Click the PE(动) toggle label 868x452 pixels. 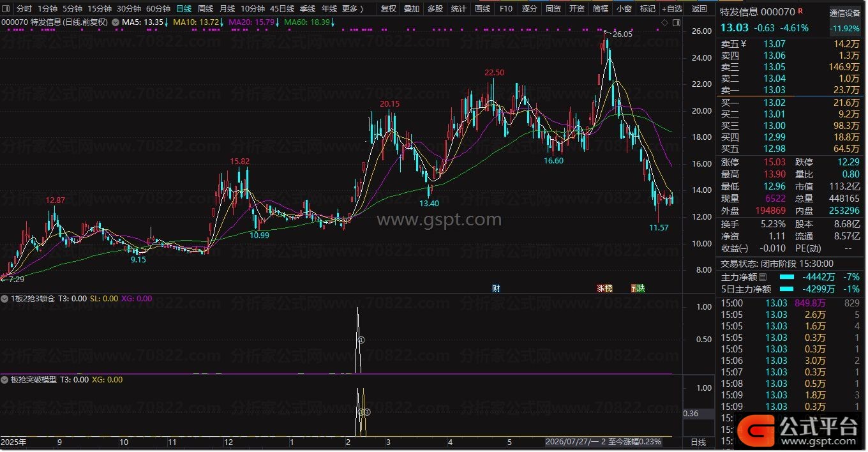pos(808,248)
